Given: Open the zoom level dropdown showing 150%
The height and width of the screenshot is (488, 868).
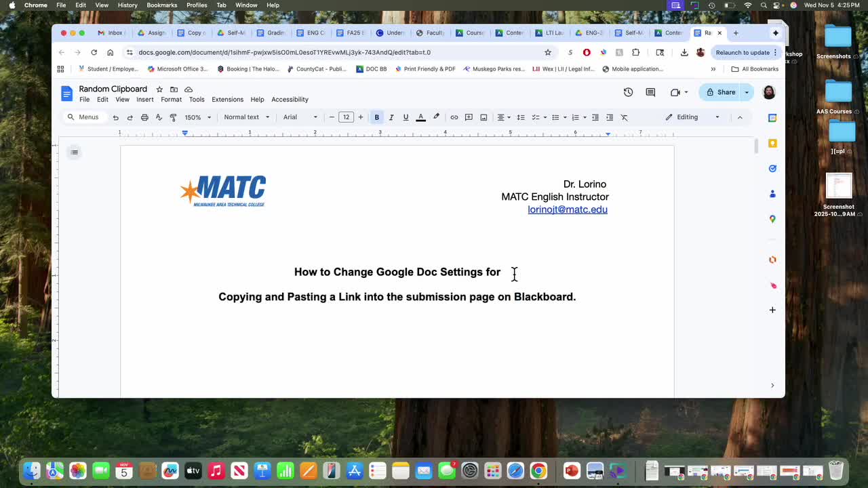Looking at the screenshot, I should [198, 117].
